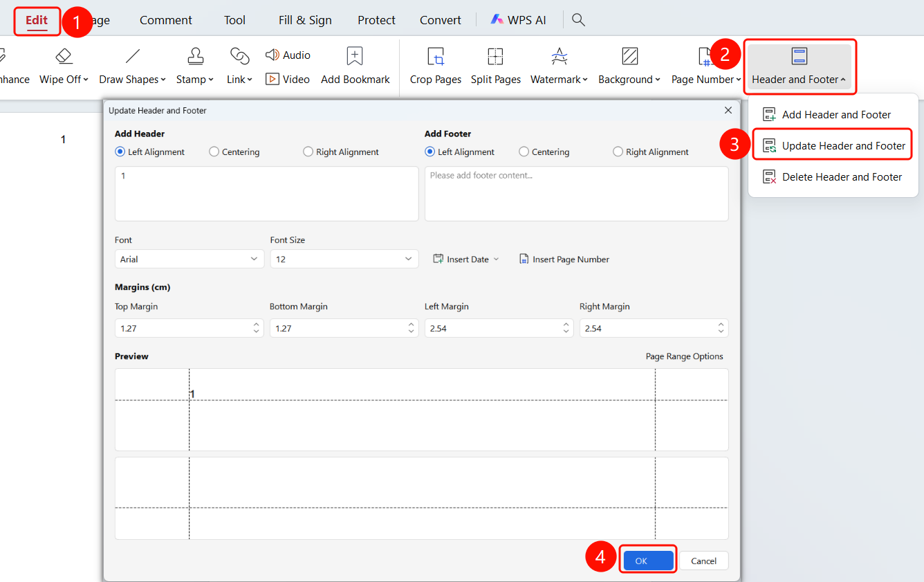The image size is (924, 582).
Task: Choose Add Header and Footer menu item
Action: pos(833,115)
